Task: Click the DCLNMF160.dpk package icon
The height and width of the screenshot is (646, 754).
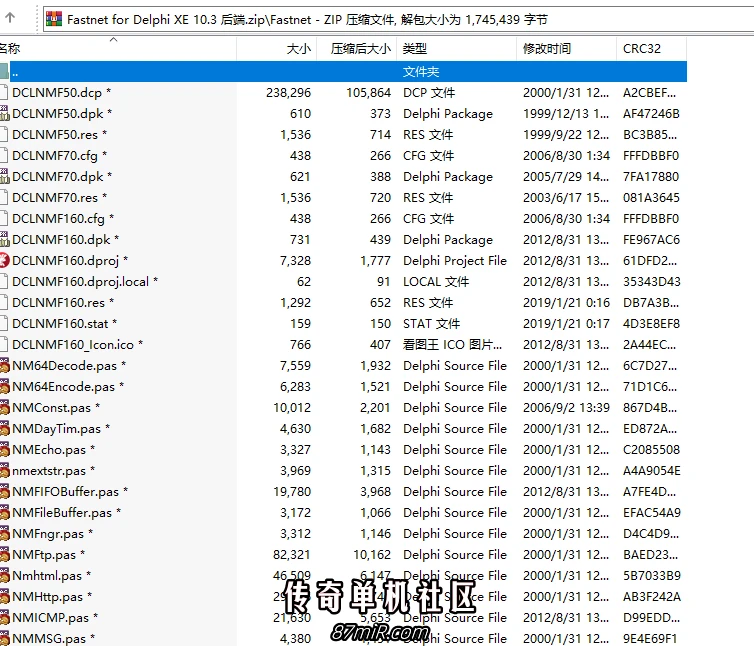Action: click(4, 240)
